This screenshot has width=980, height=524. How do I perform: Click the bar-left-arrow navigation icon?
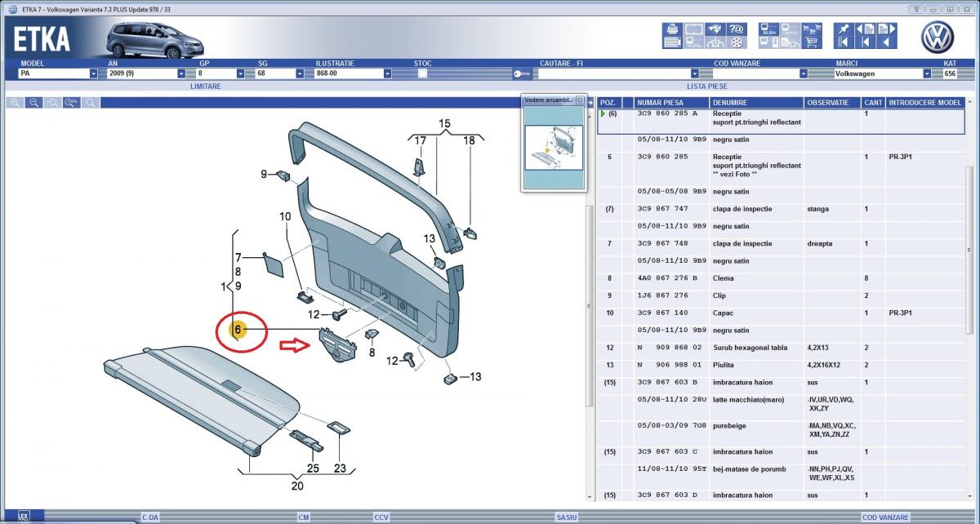[x=866, y=42]
